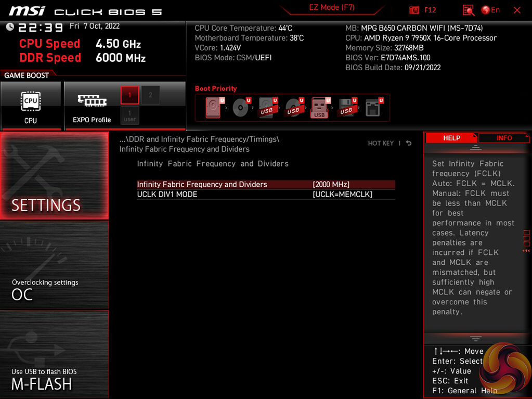Image resolution: width=532 pixels, height=399 pixels.
Task: Select the network boot device icon
Action: (x=373, y=108)
